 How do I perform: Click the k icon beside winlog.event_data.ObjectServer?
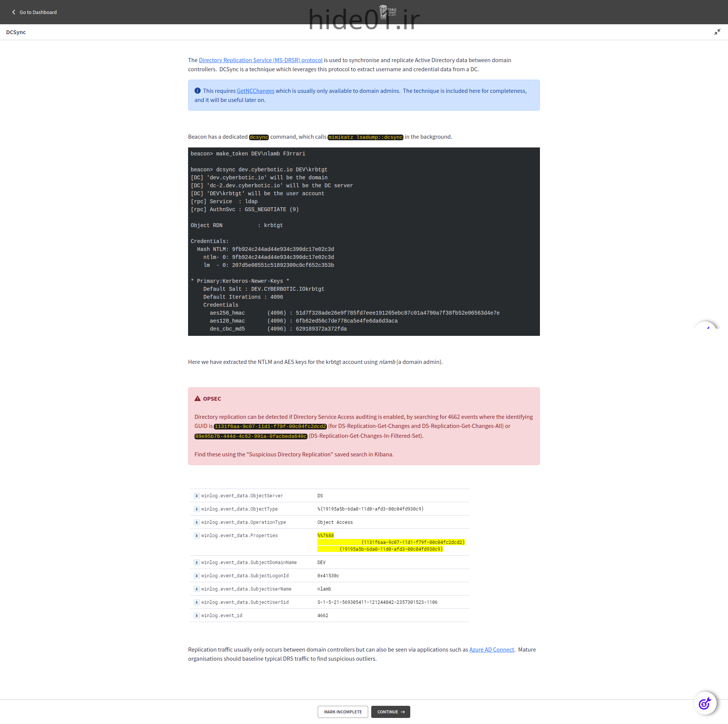coord(197,496)
